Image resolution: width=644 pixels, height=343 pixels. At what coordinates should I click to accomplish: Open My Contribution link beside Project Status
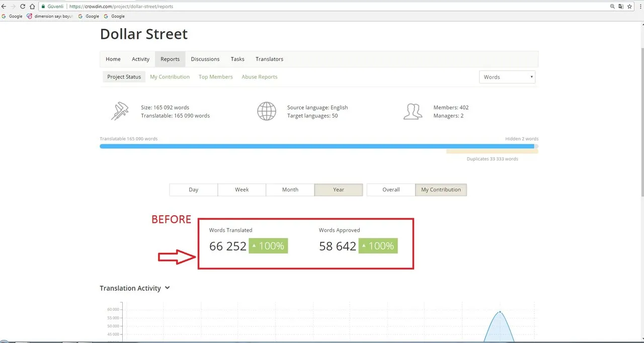pos(170,77)
